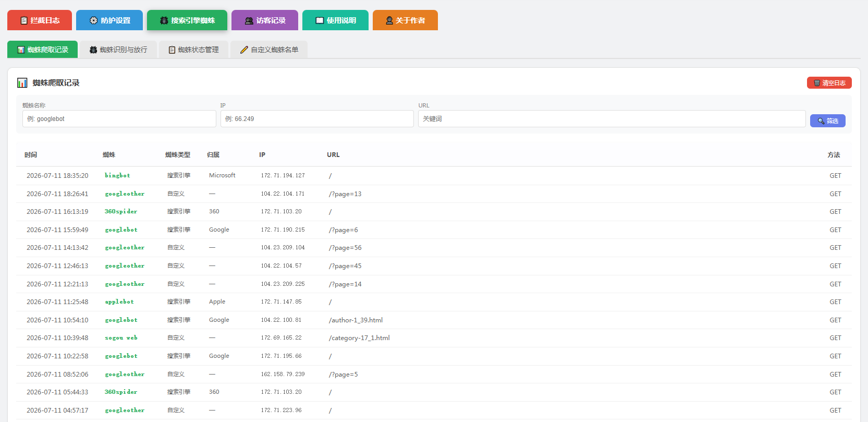
Task: Click Microsoft in the 归属 column
Action: pos(222,175)
